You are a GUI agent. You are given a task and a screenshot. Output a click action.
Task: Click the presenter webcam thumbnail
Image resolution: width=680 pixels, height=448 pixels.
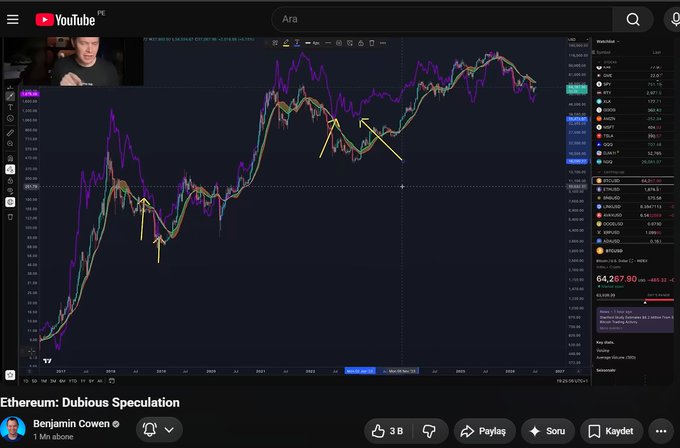pos(73,61)
